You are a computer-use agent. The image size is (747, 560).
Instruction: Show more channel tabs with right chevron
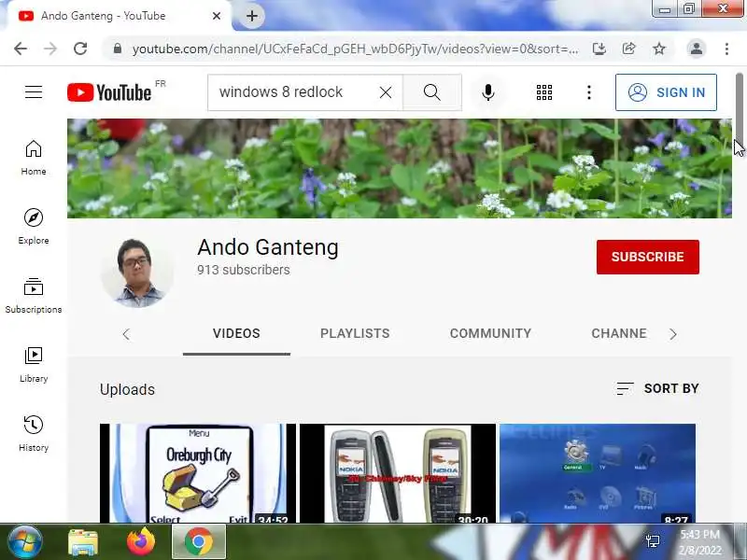click(x=672, y=334)
